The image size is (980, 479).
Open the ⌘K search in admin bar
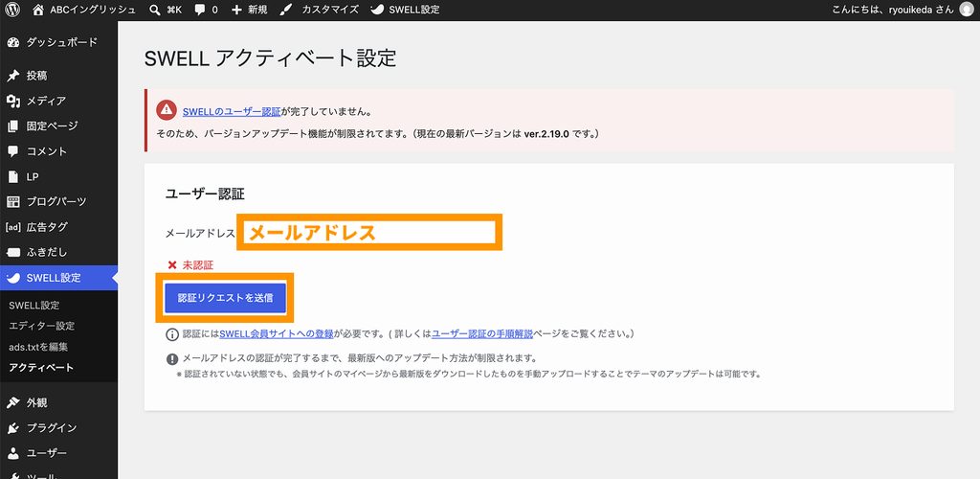pos(166,10)
